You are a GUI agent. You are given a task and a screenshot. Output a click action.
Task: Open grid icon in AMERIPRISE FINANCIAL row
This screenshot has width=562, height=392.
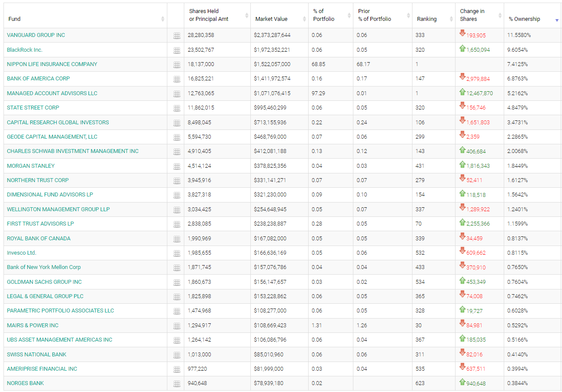coord(176,370)
